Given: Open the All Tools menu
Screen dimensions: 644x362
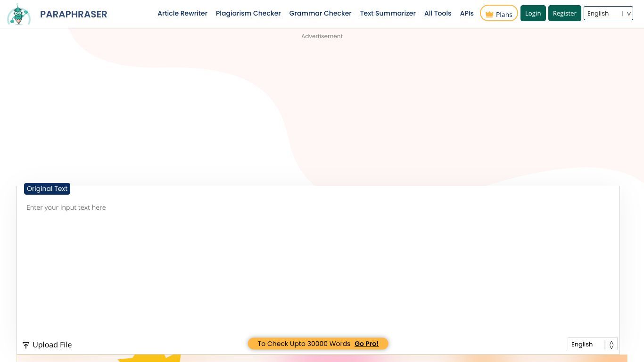Looking at the screenshot, I should [x=438, y=13].
